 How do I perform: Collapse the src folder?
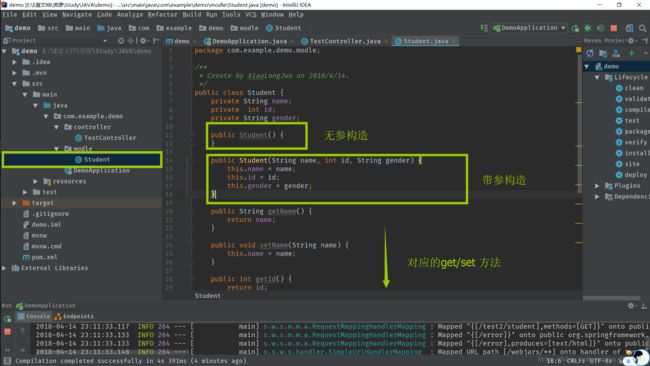(15, 84)
